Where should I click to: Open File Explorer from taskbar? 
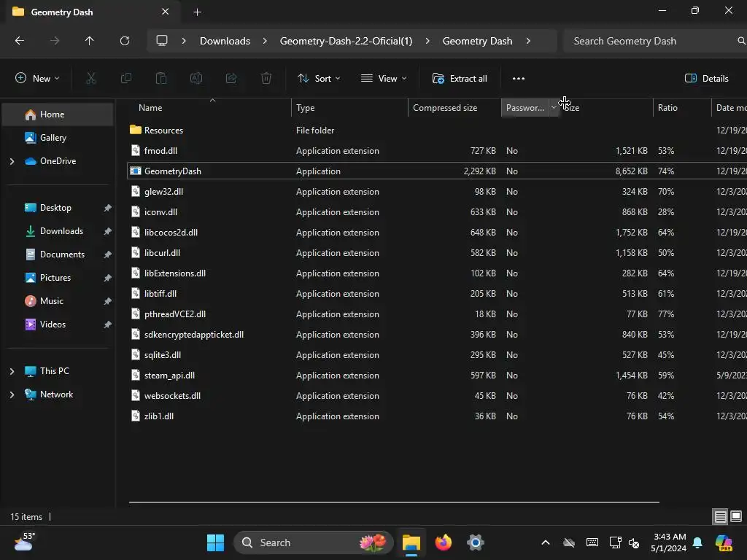tap(411, 542)
